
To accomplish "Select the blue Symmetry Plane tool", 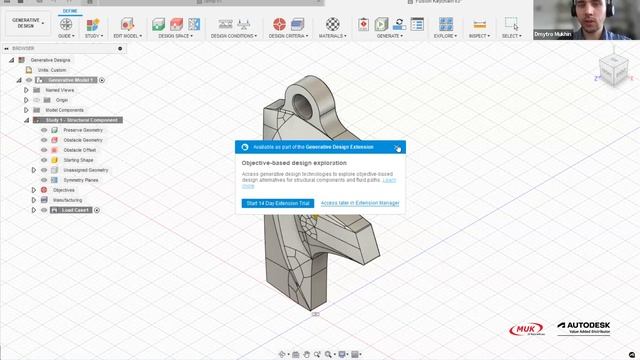I will point(194,24).
